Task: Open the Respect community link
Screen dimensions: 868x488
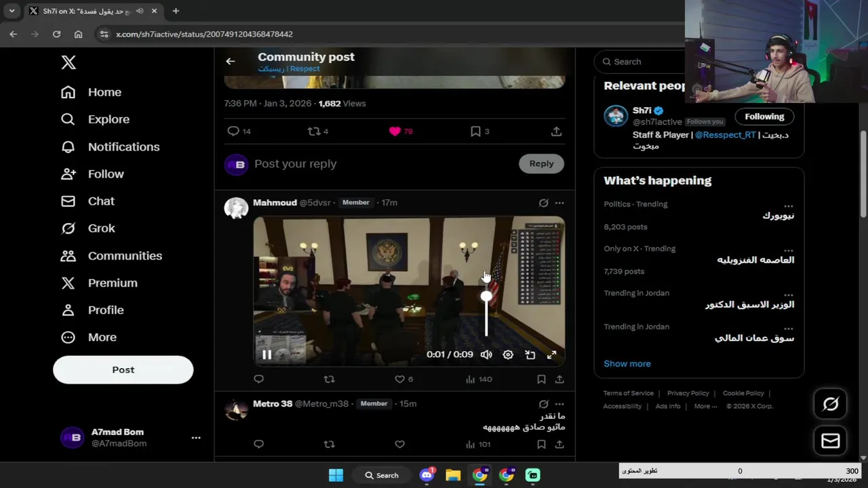Action: tap(289, 68)
